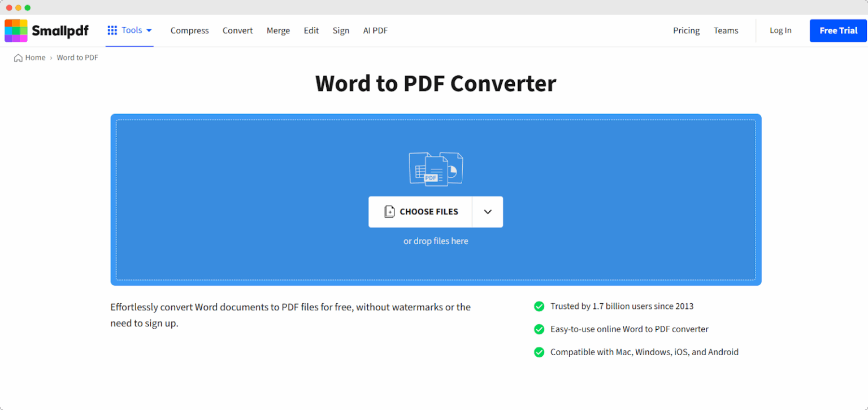Click the green checkmark beside trusted users
The height and width of the screenshot is (410, 868).
click(x=539, y=306)
